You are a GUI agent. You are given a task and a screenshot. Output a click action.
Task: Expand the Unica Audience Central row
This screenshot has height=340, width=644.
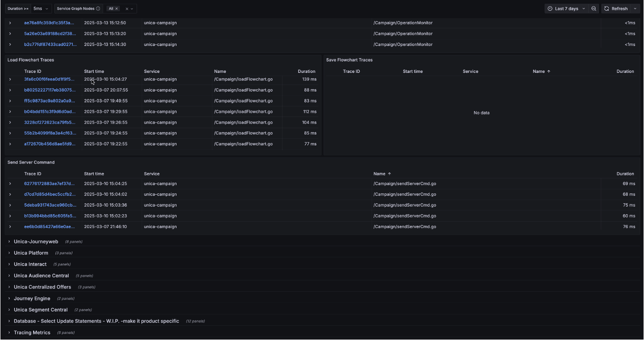[41, 276]
